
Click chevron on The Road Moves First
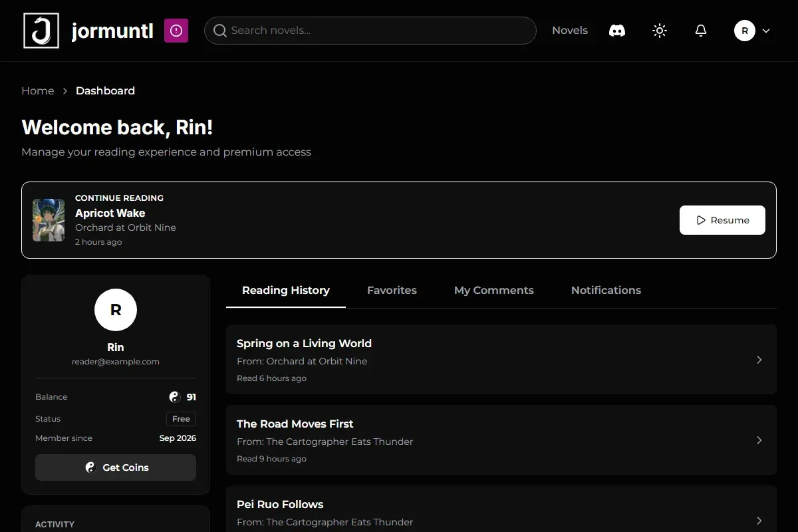coord(759,440)
